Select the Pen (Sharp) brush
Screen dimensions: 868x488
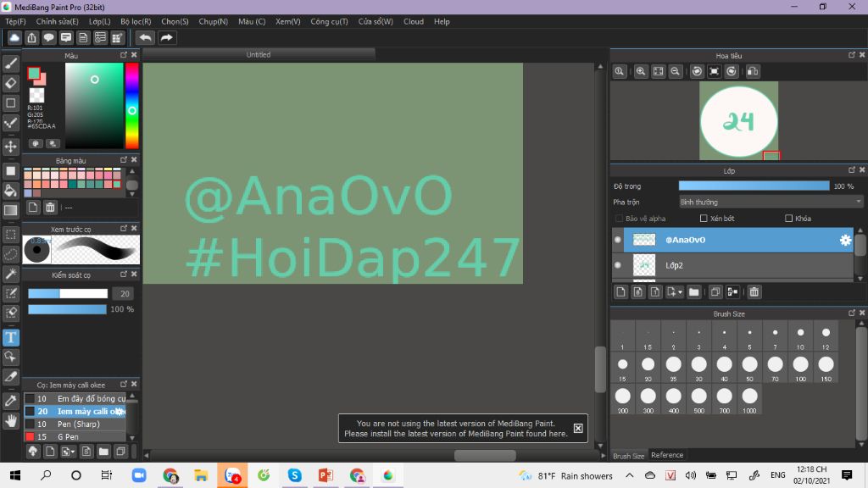click(75, 424)
